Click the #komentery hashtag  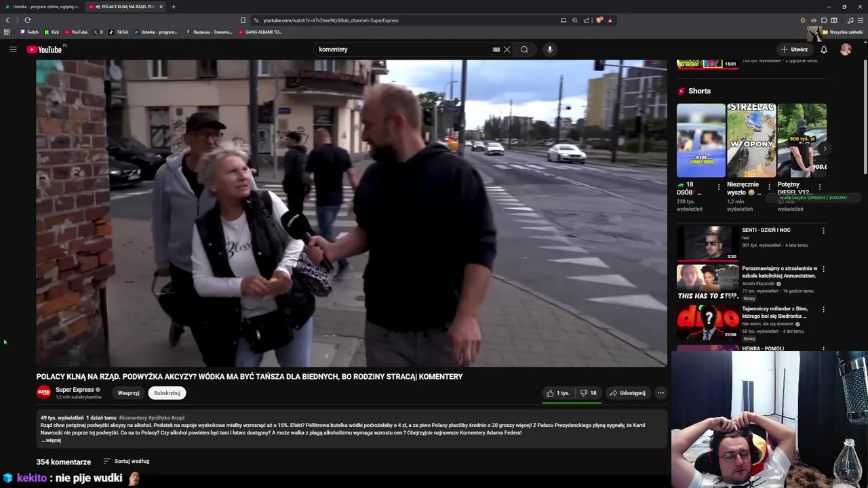pos(133,418)
